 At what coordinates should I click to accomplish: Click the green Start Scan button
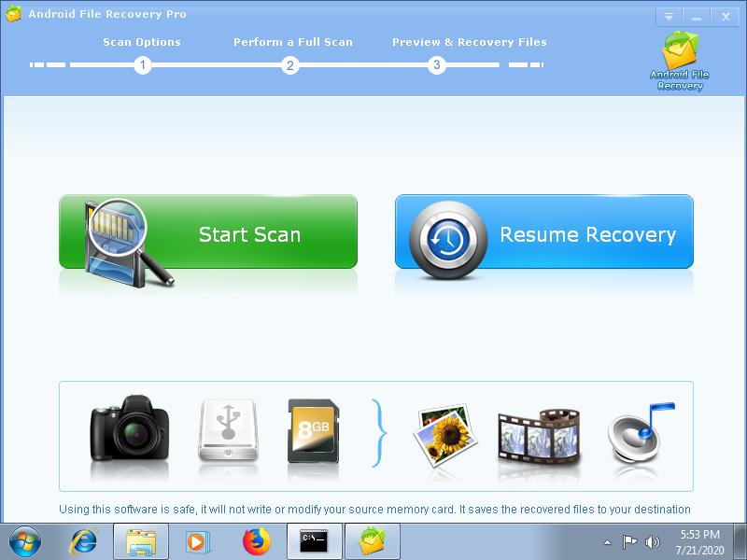(208, 231)
